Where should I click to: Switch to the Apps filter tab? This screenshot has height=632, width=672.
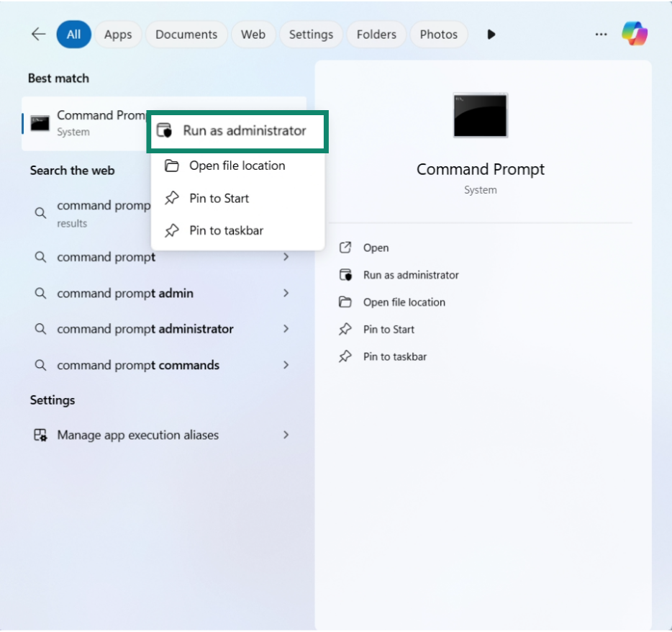click(x=118, y=35)
